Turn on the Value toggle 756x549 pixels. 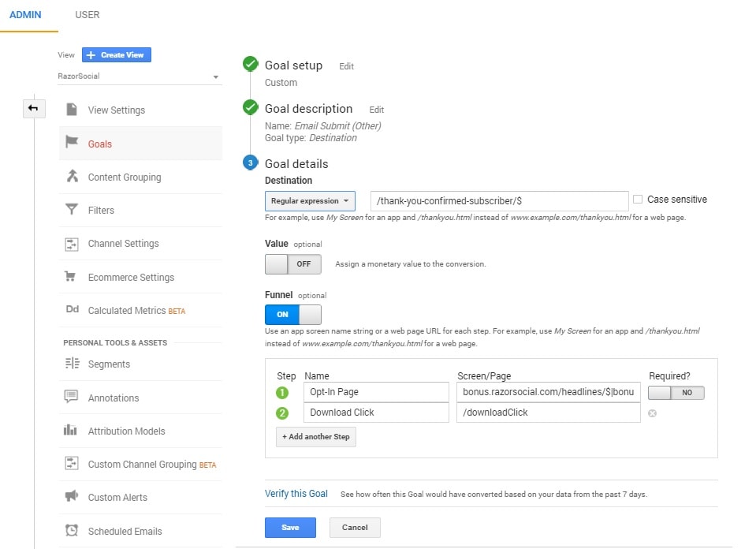tap(292, 264)
